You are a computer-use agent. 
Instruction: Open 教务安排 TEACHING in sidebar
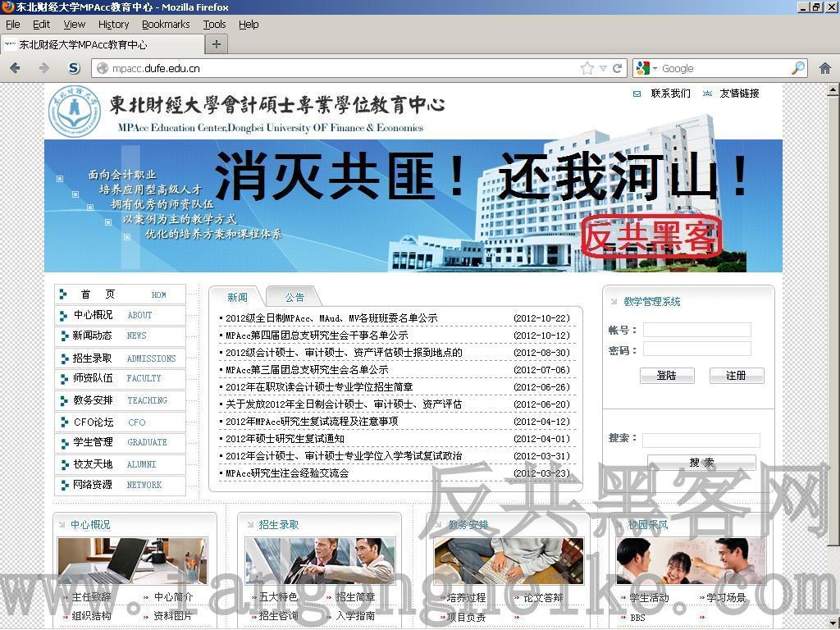click(x=121, y=400)
